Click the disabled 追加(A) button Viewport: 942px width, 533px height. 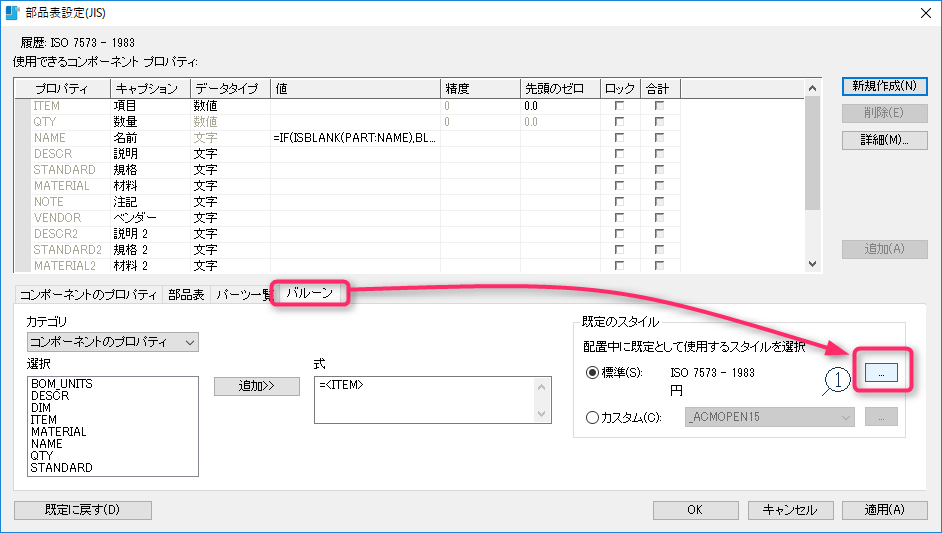pos(884,249)
